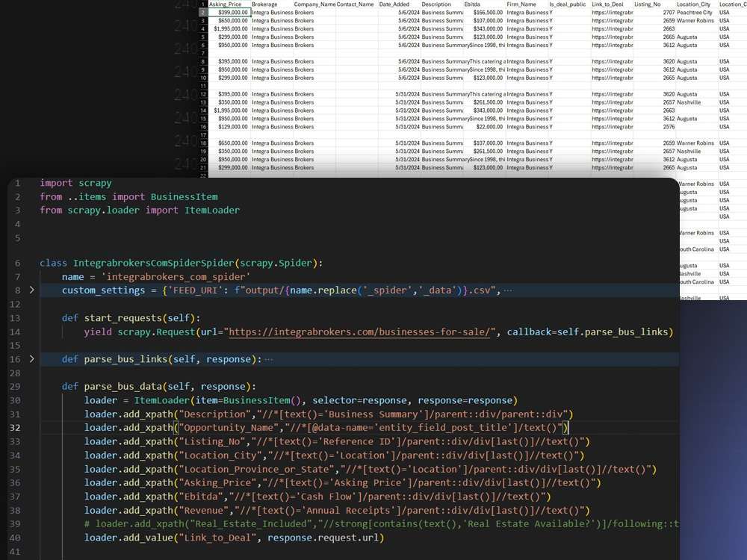Click line number 39 beside the commented-out code
This screenshot has height=560, width=747.
click(15, 524)
